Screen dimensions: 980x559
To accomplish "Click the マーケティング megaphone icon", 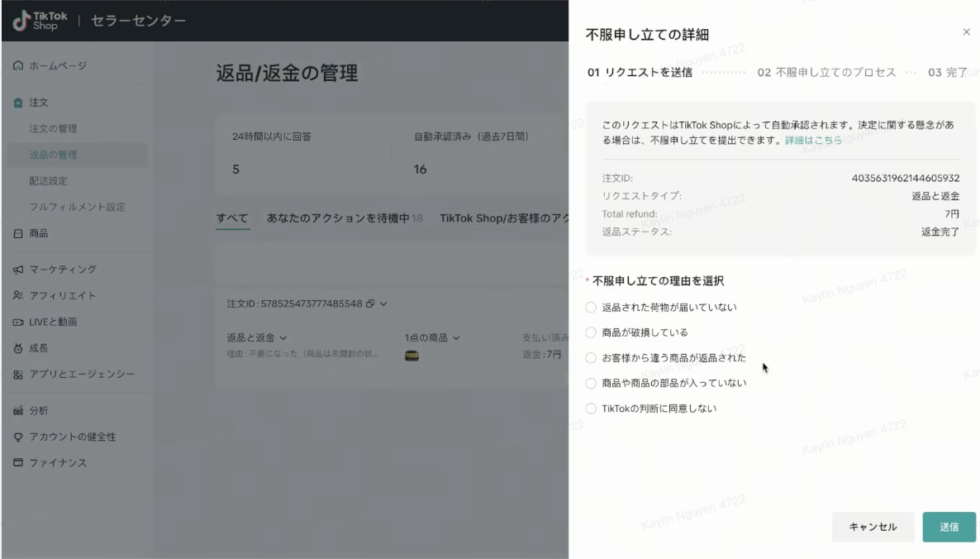I will (18, 270).
